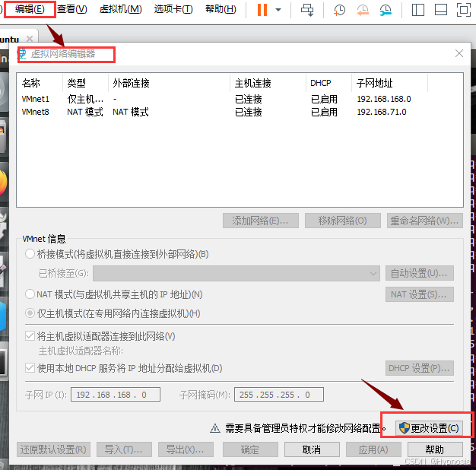
Task: Click the 子网 IP input field
Action: pos(116,395)
